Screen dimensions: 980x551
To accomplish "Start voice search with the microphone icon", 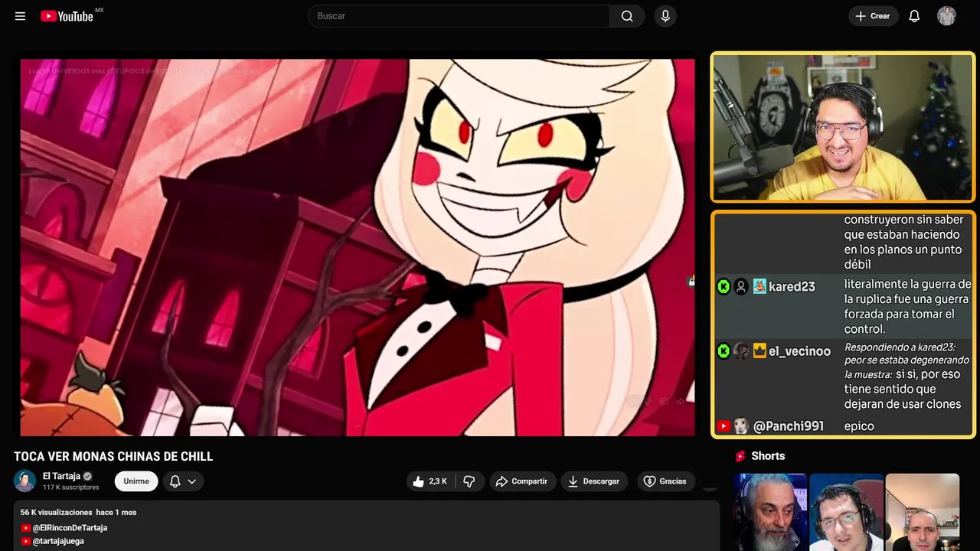I will coord(665,16).
